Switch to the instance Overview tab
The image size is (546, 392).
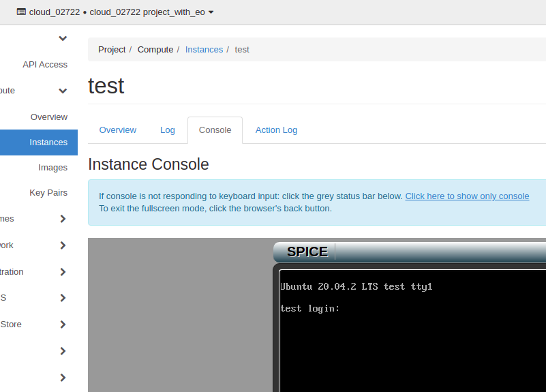(118, 130)
